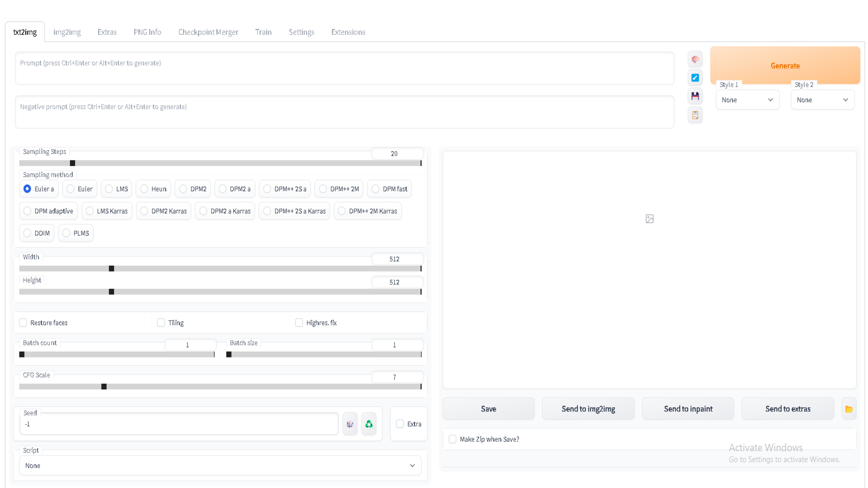Click the CFG Scale value field
Image resolution: width=868 pixels, height=488 pixels.
[x=397, y=377]
